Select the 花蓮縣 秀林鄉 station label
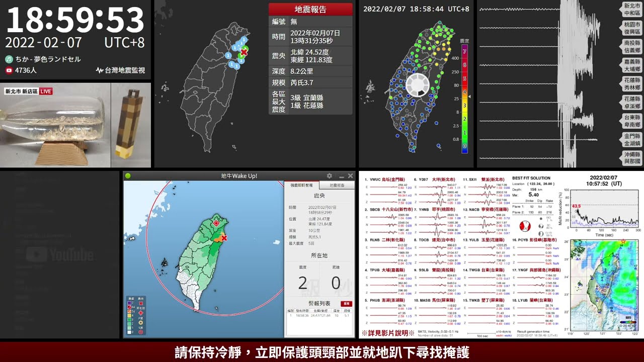644x362 pixels. pos(632,84)
